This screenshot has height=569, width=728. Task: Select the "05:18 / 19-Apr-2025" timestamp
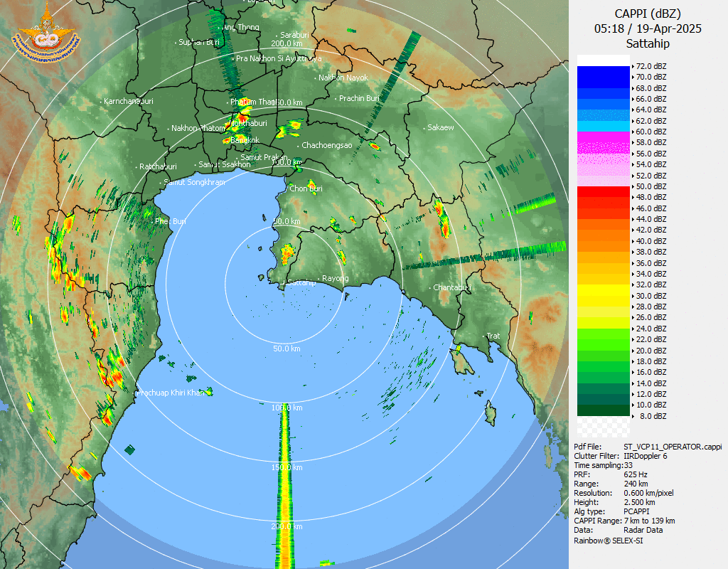(648, 28)
